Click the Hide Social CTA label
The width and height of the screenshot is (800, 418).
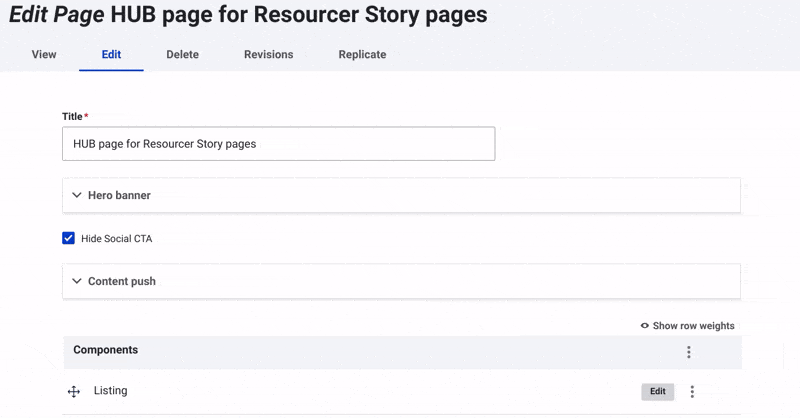(x=116, y=238)
